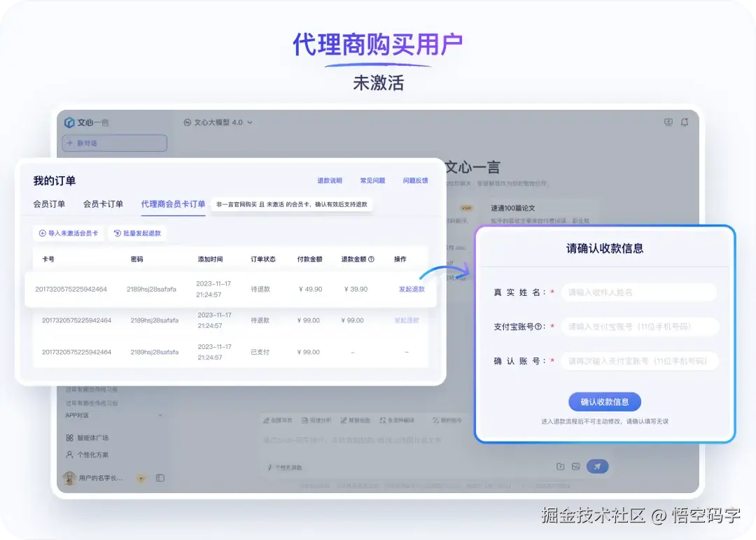The height and width of the screenshot is (540, 756).
Task: Click the 请确认收款信息 dialog title
Action: (x=605, y=248)
